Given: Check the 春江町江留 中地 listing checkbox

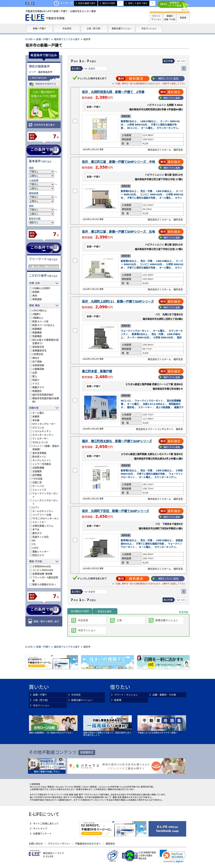Looking at the screenshot, I should tap(75, 191).
